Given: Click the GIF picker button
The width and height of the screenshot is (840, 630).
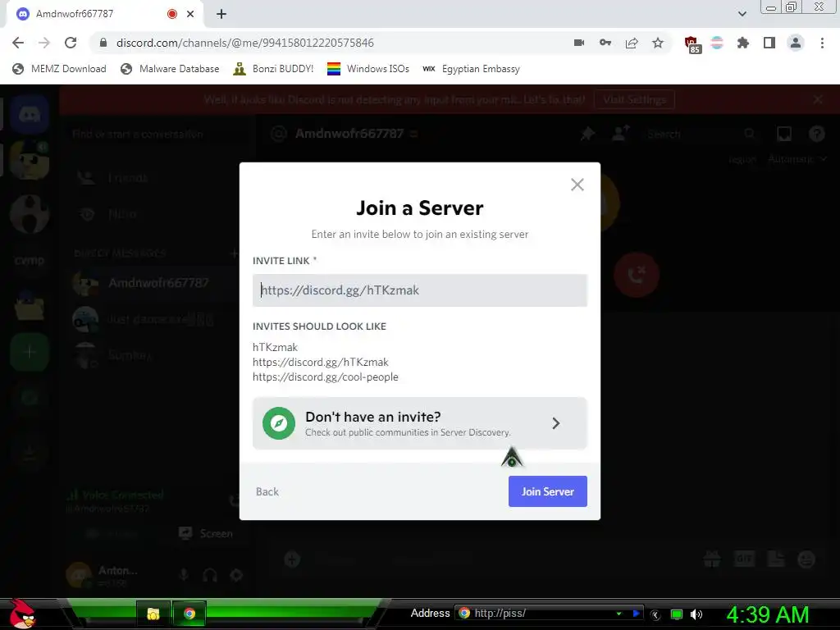Looking at the screenshot, I should tap(744, 559).
